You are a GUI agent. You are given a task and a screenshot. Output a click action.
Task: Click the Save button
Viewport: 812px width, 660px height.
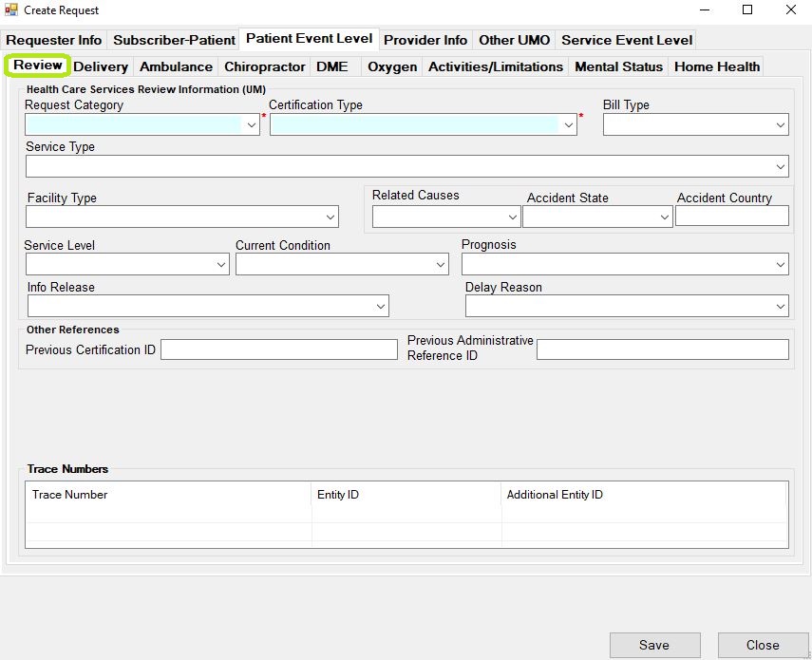654,645
